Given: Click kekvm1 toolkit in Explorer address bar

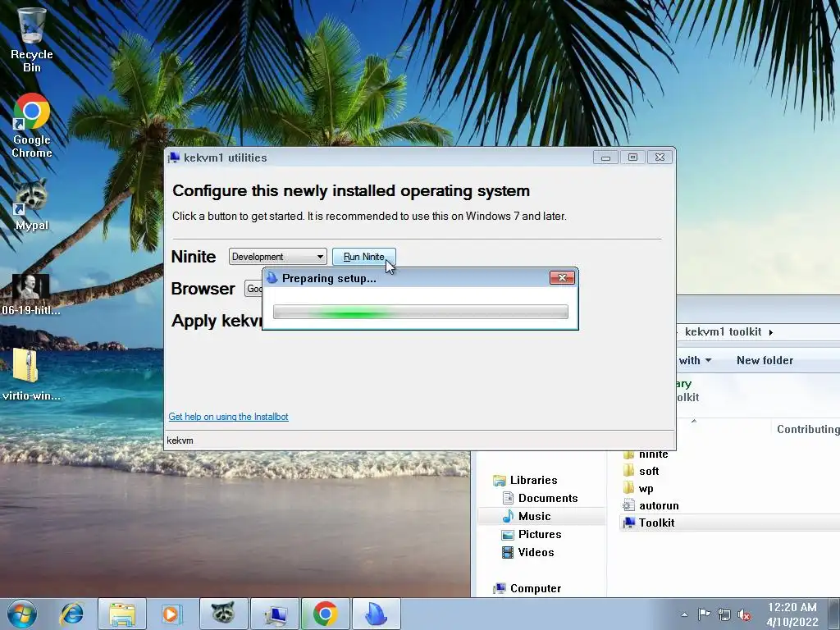Looking at the screenshot, I should pyautogui.click(x=723, y=332).
